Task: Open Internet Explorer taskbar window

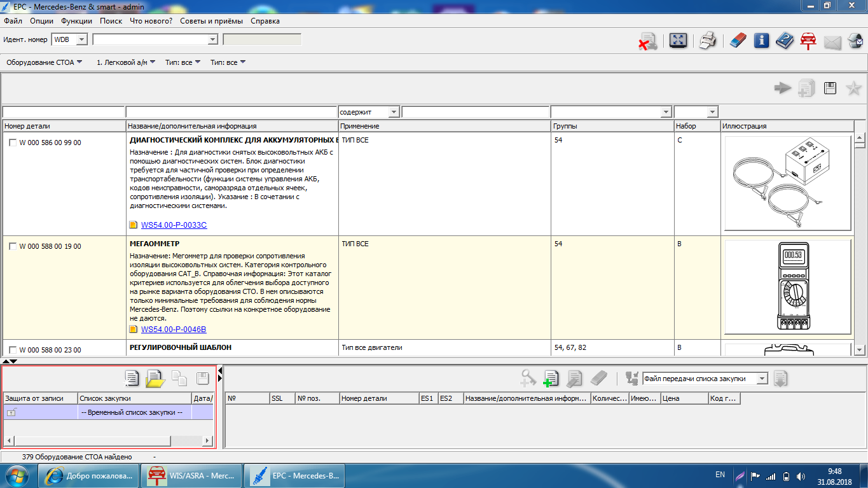Action: click(x=89, y=475)
